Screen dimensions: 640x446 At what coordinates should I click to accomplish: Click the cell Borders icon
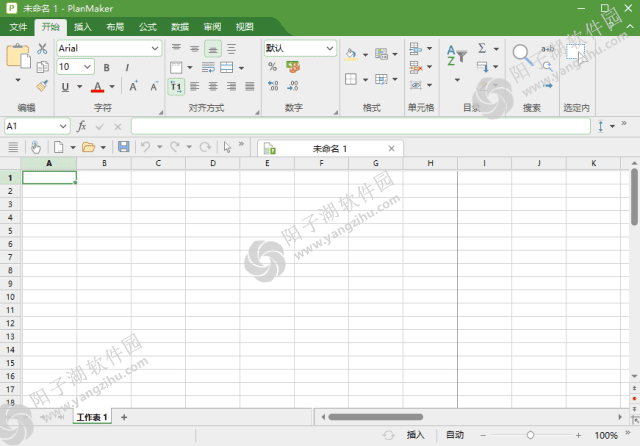point(351,79)
